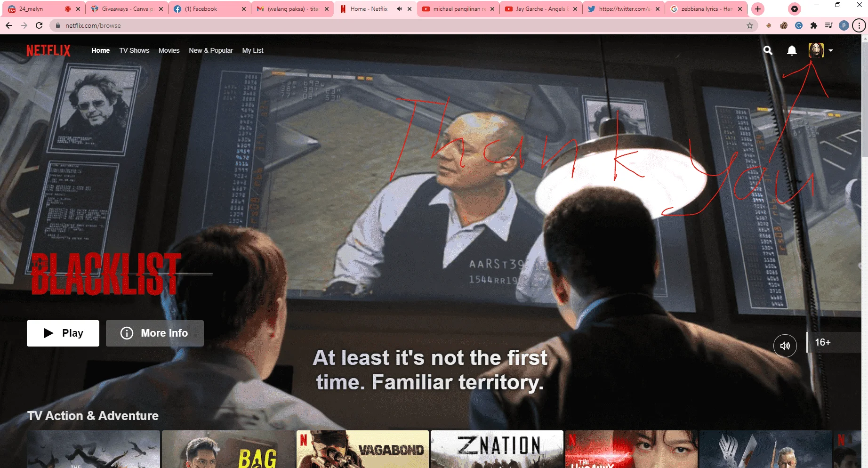Switch to the zebbiana lyrics Google tab
This screenshot has width=868, height=468.
(x=706, y=9)
